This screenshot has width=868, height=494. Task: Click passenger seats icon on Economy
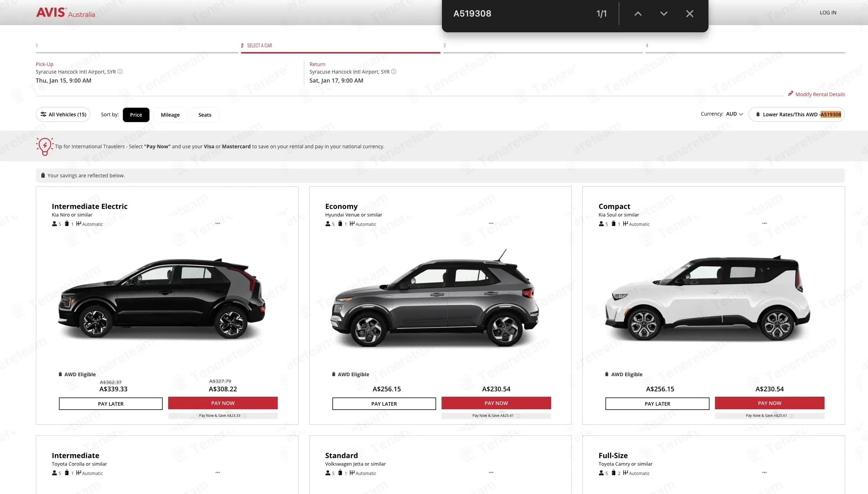pos(328,224)
